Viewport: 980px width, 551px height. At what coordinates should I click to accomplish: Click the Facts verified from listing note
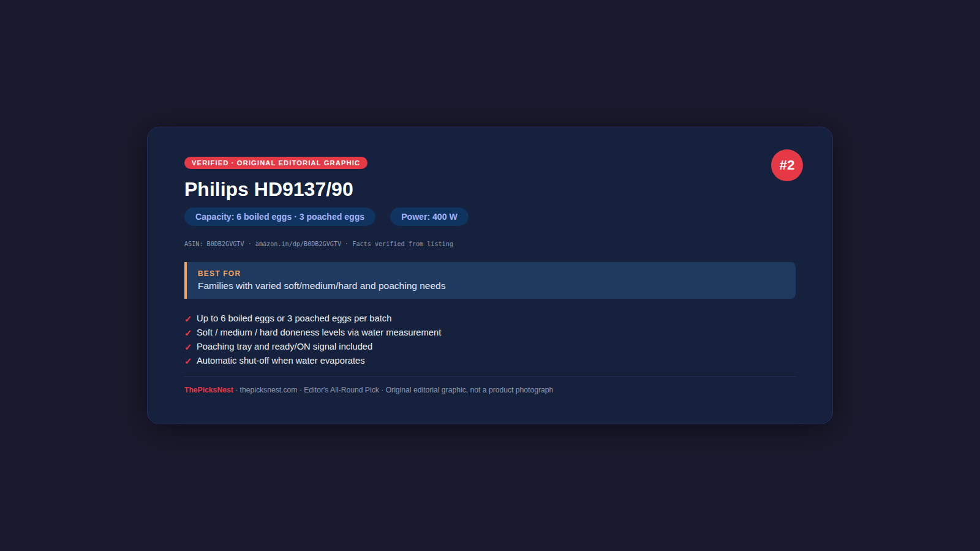pos(402,244)
